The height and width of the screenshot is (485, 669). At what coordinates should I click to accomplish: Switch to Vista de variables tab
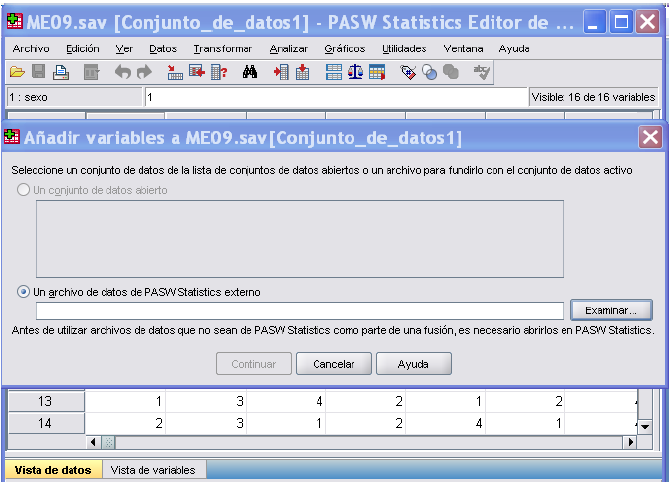tap(152, 470)
